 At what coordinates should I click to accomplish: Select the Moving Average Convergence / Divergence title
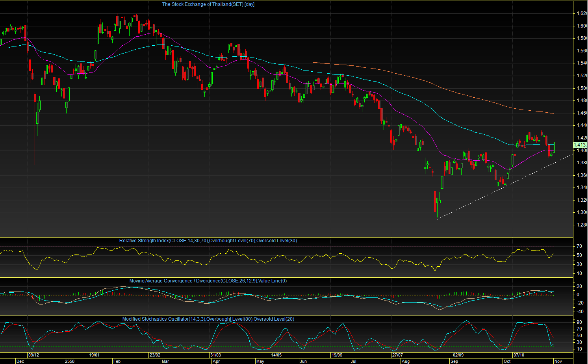click(208, 281)
